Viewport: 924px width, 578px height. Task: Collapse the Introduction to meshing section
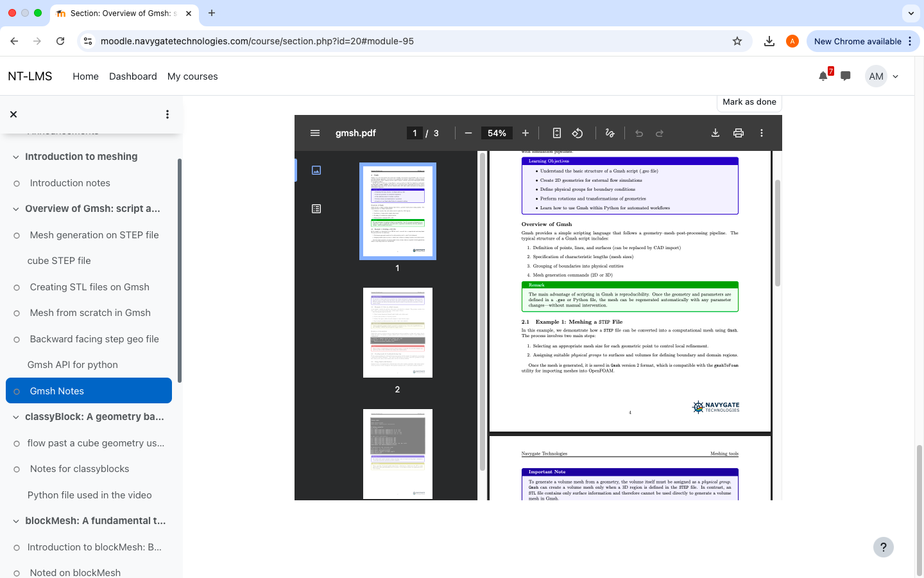[x=15, y=156]
